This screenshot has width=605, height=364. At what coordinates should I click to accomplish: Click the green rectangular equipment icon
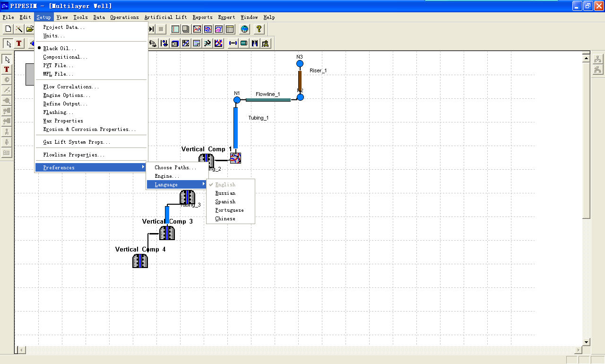pos(244,43)
